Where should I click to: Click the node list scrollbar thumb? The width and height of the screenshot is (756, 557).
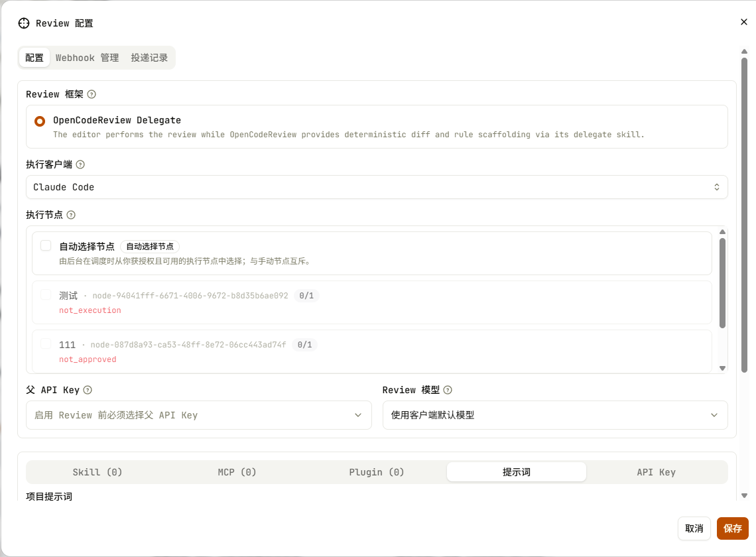722,283
